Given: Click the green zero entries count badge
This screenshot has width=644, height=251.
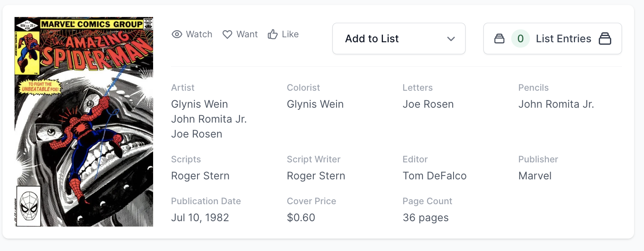Looking at the screenshot, I should [520, 39].
